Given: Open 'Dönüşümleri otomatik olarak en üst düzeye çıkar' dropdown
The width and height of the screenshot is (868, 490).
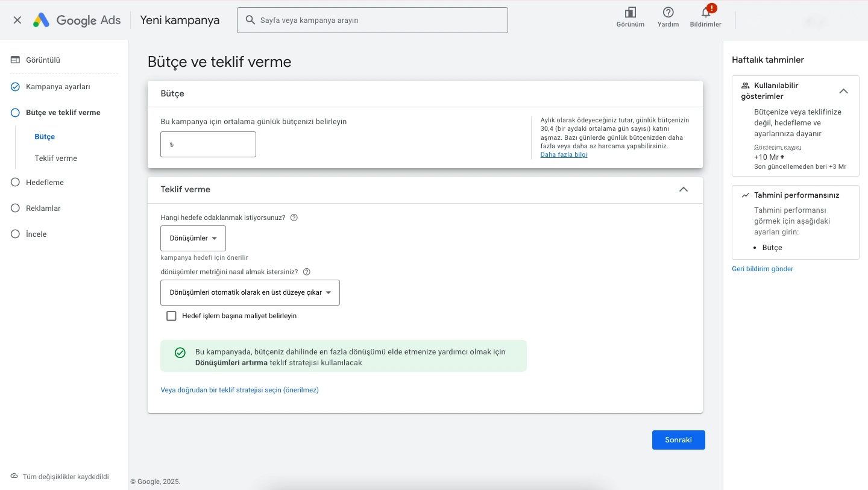Looking at the screenshot, I should [250, 292].
